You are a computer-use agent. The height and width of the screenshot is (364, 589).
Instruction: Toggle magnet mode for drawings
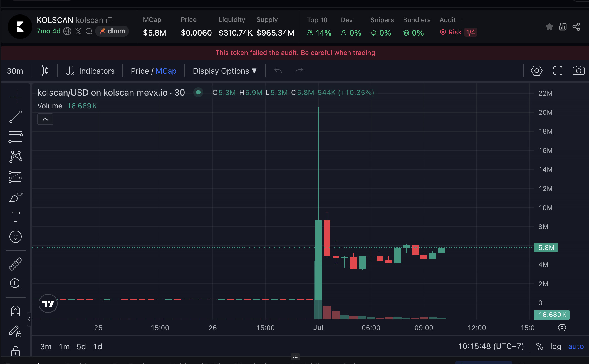click(x=16, y=311)
